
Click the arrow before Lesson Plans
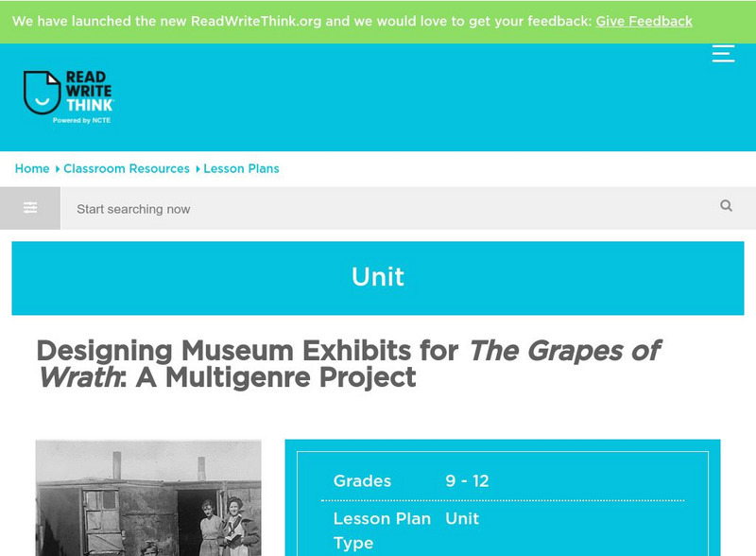pyautogui.click(x=198, y=169)
